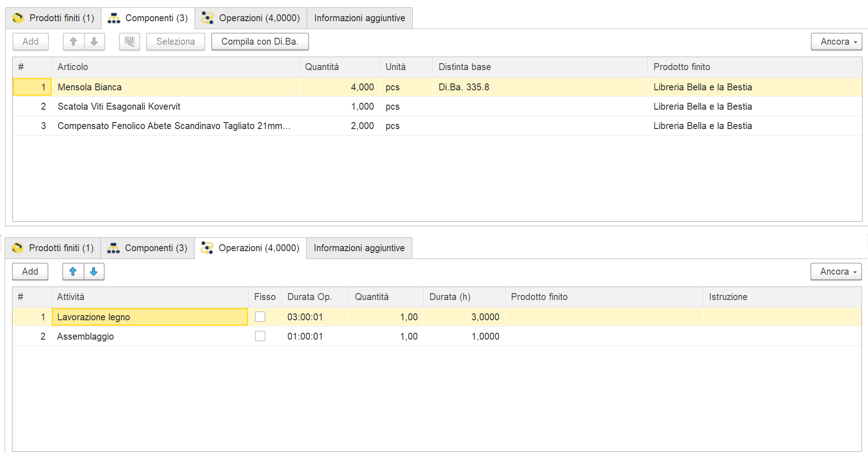Click Durata (h) value 3,0000
The image size is (868, 453).
tap(464, 317)
